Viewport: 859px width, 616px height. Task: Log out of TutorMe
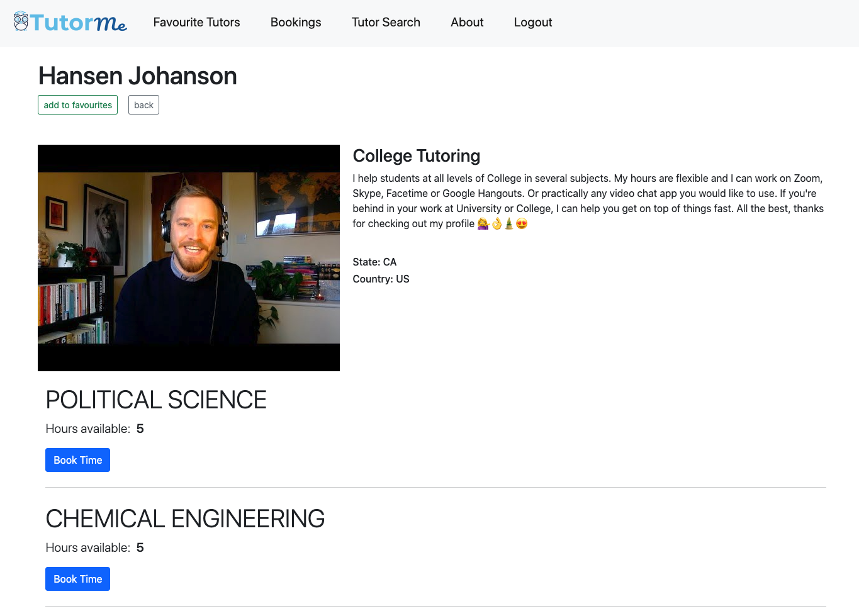coord(532,23)
